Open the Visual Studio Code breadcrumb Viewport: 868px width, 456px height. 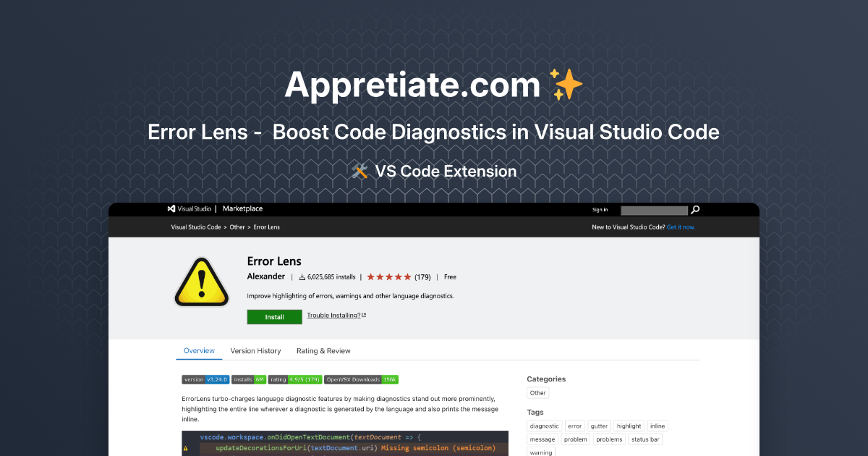click(196, 227)
